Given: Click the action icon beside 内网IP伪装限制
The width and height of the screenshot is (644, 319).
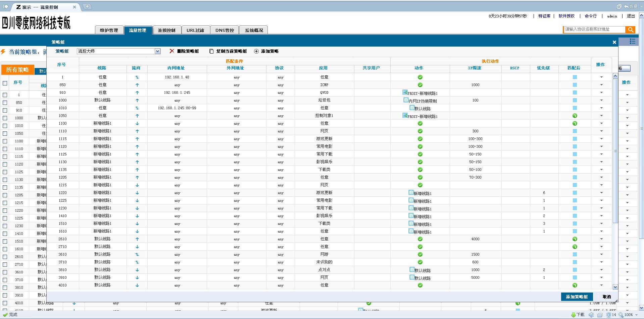Looking at the screenshot, I should coord(406,100).
